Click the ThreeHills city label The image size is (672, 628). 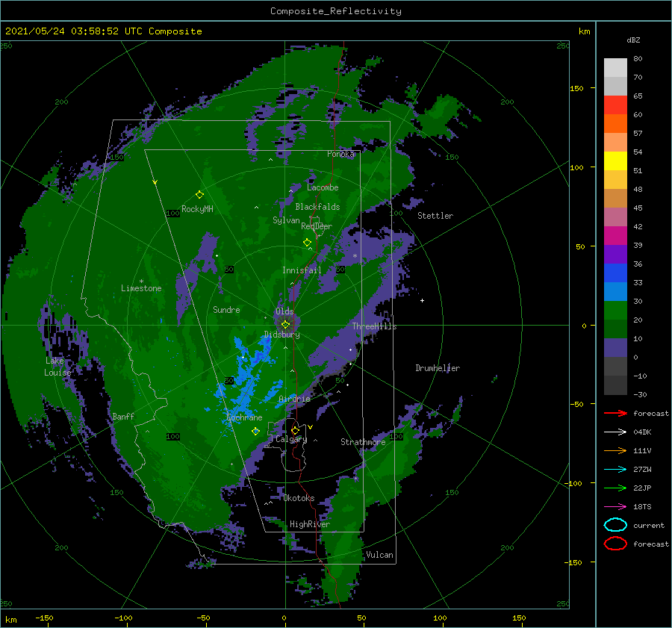point(375,326)
